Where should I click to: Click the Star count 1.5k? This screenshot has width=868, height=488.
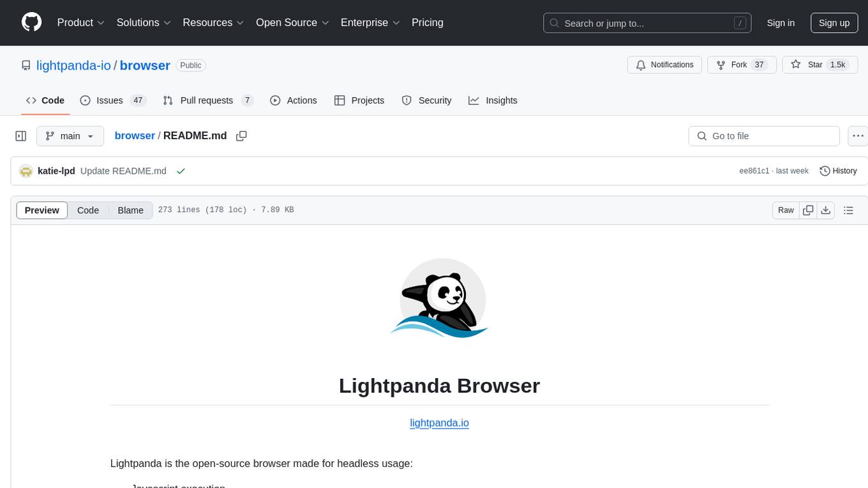coord(837,65)
